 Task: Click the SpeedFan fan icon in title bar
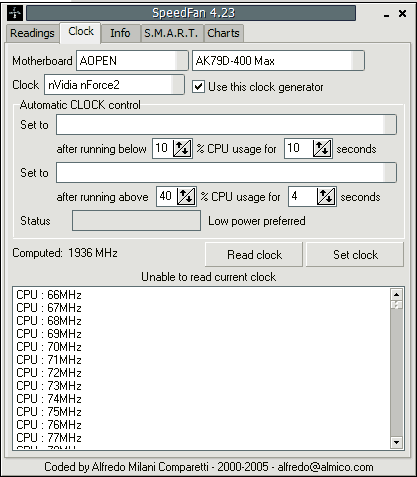click(15, 13)
